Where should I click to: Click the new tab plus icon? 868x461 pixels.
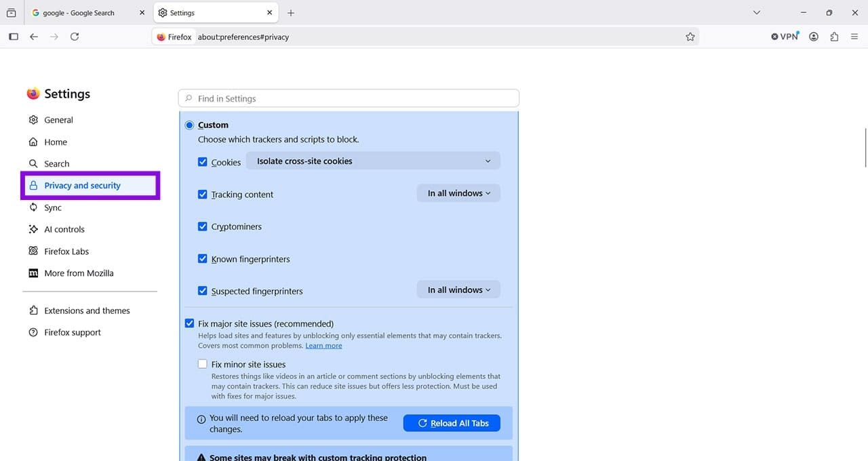coord(291,13)
